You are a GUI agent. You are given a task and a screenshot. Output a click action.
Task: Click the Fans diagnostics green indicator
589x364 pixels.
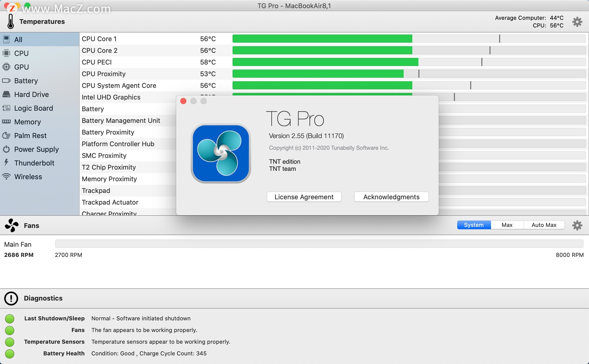coord(10,330)
